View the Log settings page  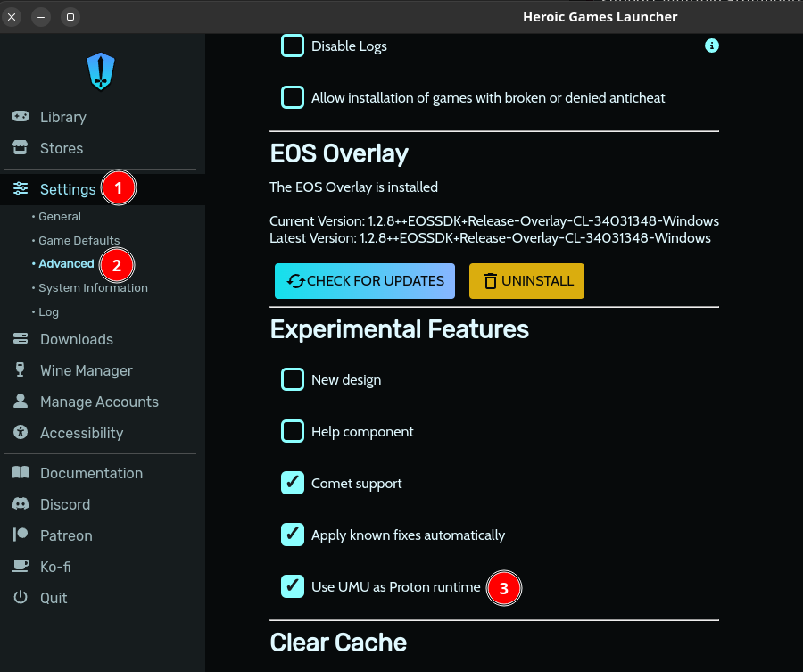49,312
